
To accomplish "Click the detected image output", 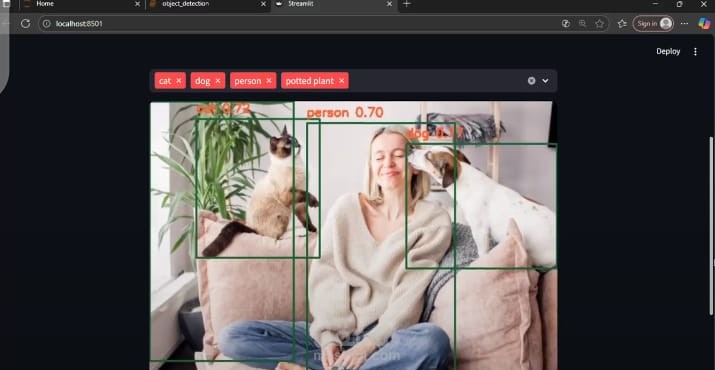I will point(353,235).
